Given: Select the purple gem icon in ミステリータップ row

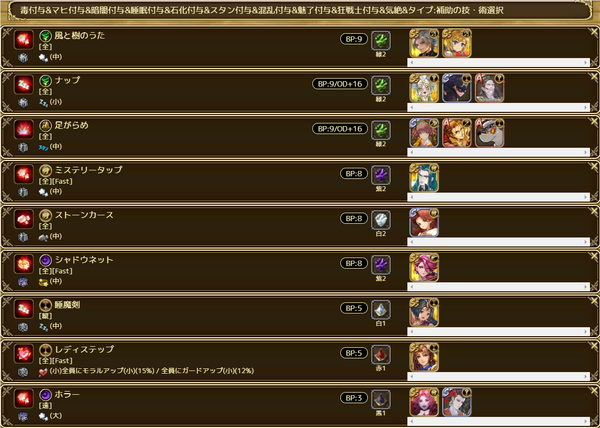Looking at the screenshot, I should 381,175.
